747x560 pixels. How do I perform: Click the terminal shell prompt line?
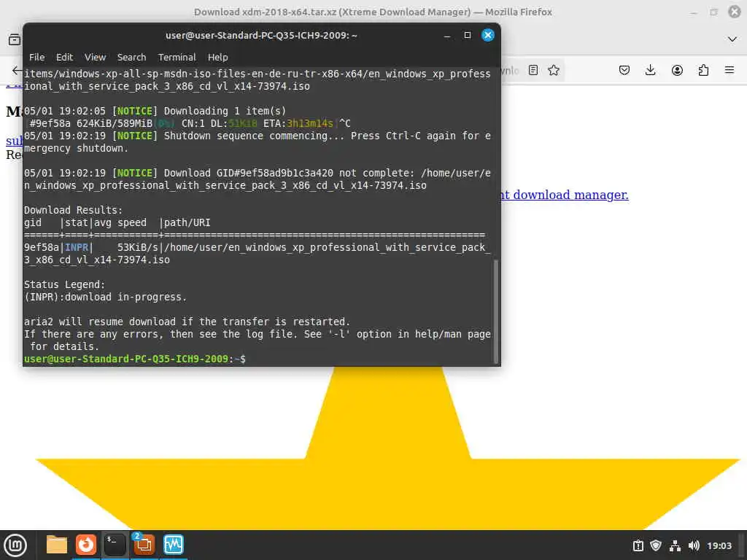click(x=135, y=359)
